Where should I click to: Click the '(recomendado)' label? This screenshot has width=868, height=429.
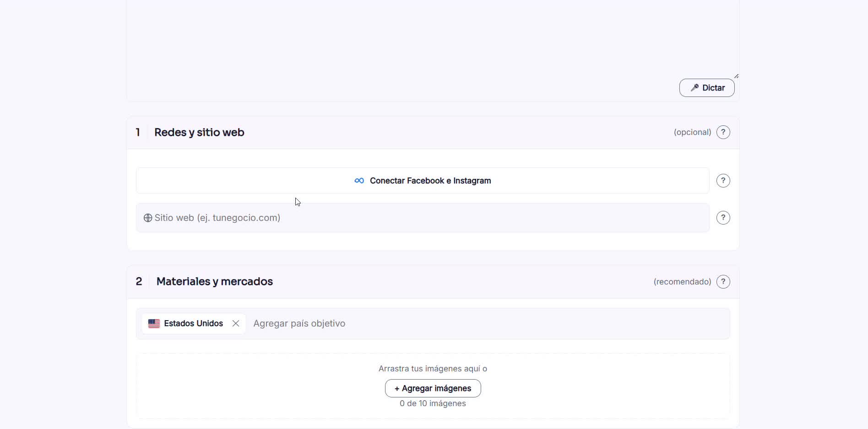coord(683,282)
